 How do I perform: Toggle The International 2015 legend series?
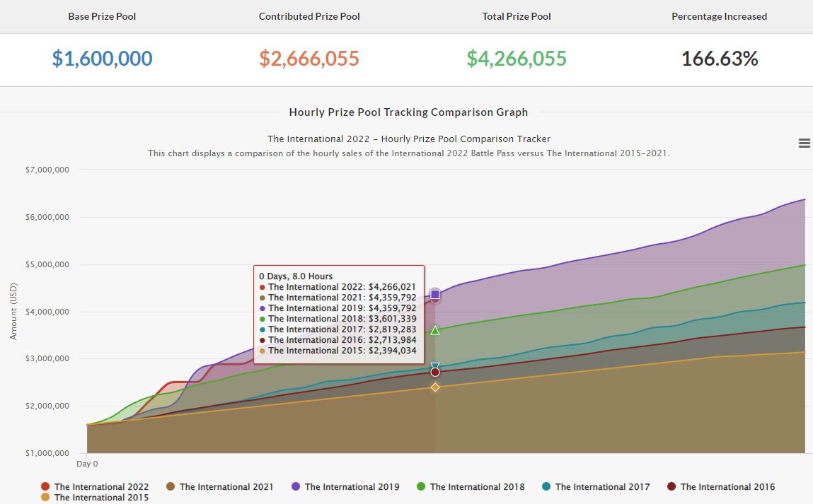coord(95,497)
